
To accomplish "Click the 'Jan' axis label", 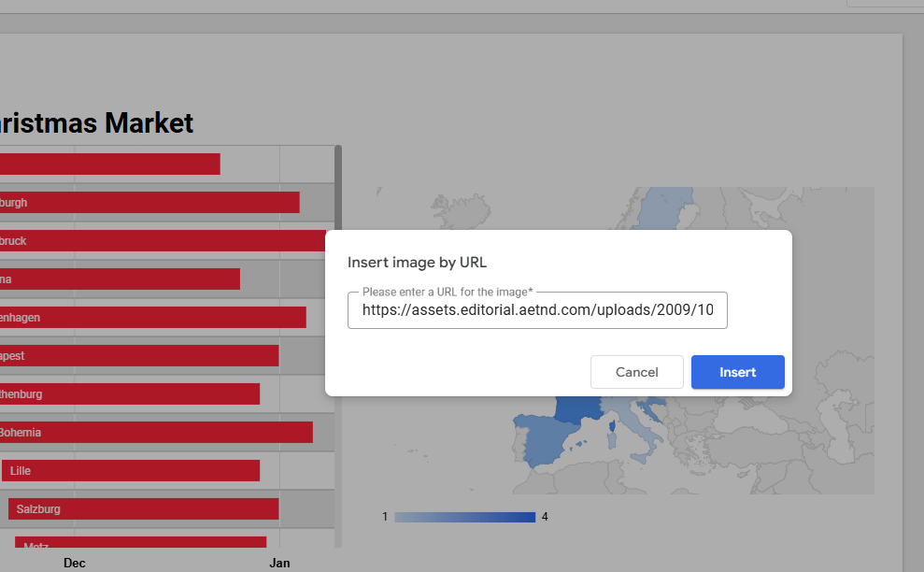I will (280, 563).
